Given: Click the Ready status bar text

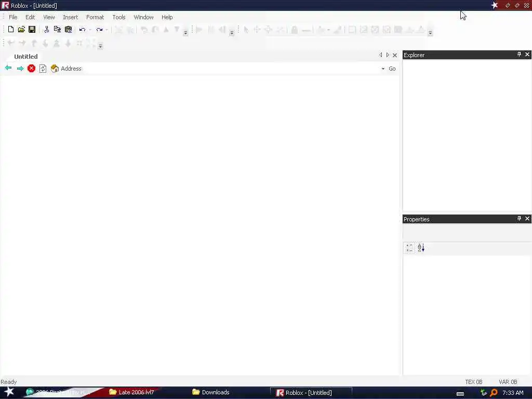Looking at the screenshot, I should [8, 382].
